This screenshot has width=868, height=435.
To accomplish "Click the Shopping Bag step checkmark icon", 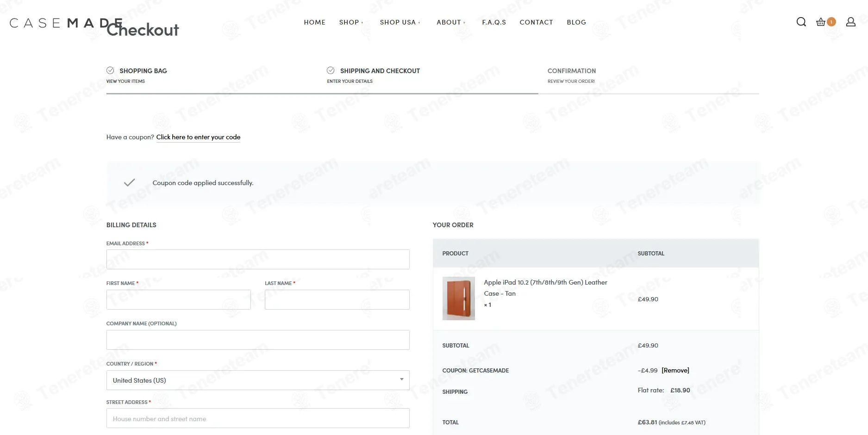I will tap(110, 70).
